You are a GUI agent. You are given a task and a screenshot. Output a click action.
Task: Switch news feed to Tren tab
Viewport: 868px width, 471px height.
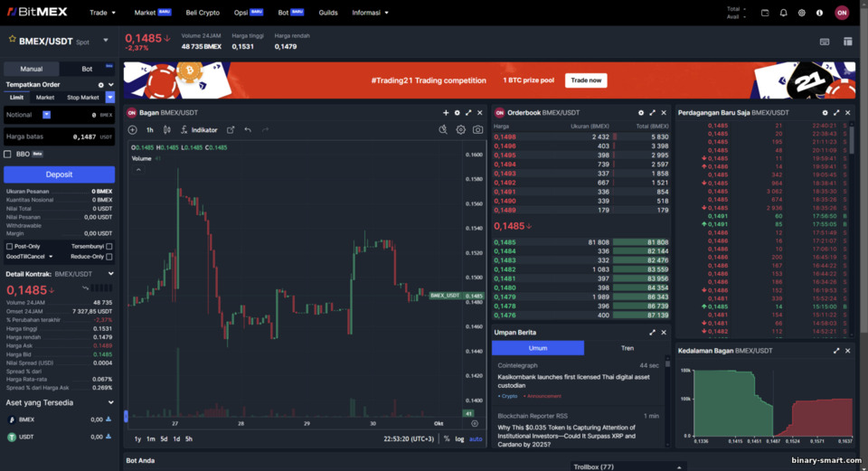[x=627, y=348]
